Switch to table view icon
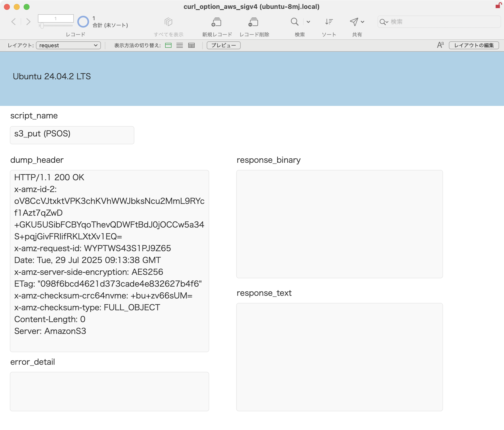Screen dimensions: 504x430 click(191, 45)
